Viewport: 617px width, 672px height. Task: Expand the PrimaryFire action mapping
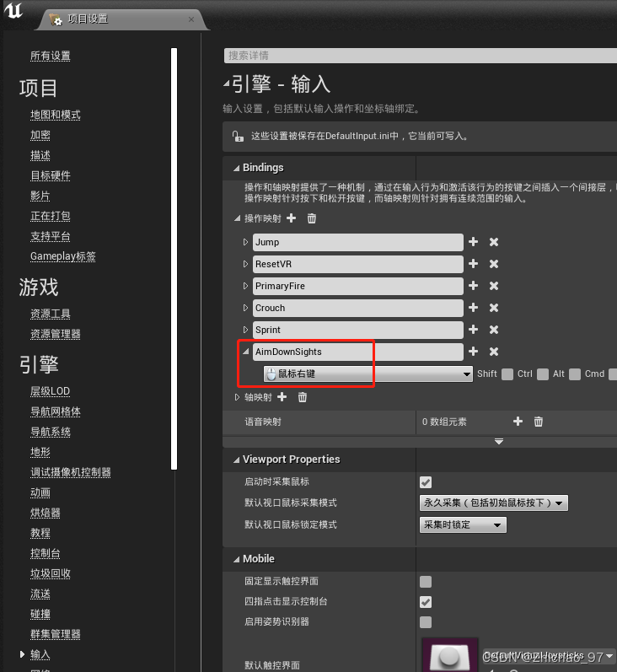click(x=245, y=286)
